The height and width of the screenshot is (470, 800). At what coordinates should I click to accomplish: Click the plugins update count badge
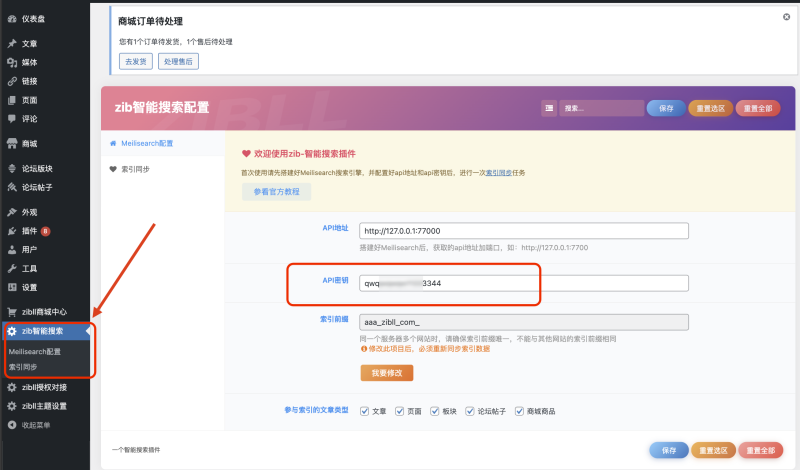click(45, 231)
